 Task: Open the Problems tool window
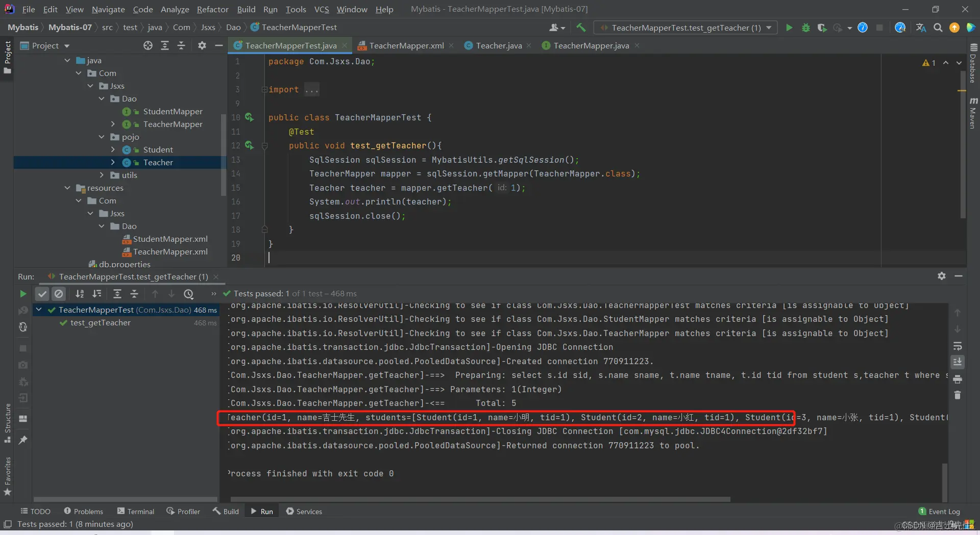84,511
